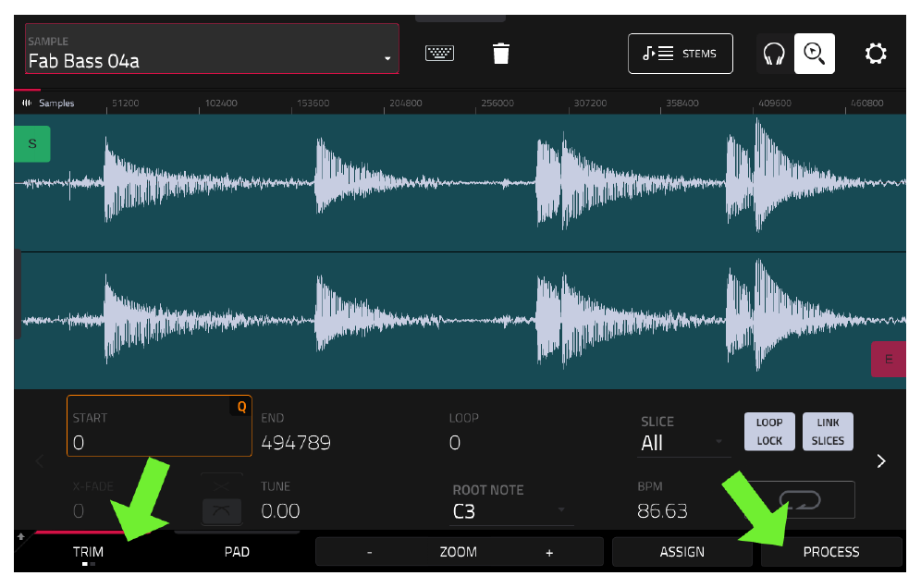Select the START field showing 0
The height and width of the screenshot is (588, 921).
159,426
